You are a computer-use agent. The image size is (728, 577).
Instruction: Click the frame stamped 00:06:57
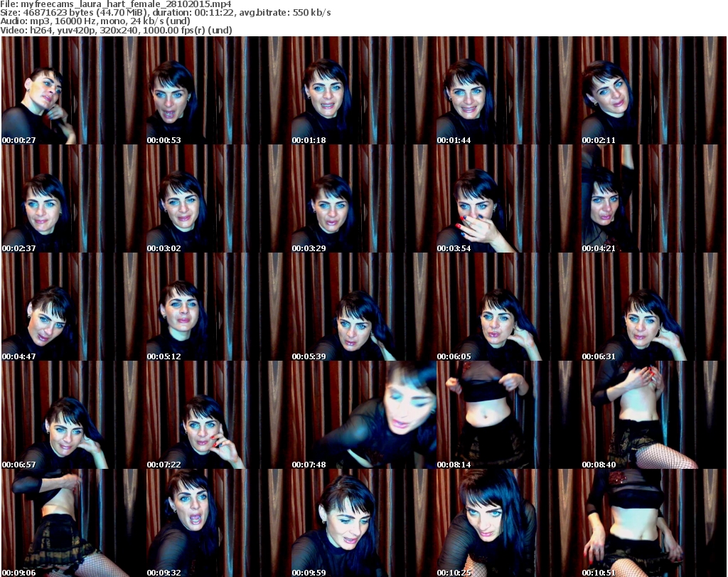[x=74, y=415]
